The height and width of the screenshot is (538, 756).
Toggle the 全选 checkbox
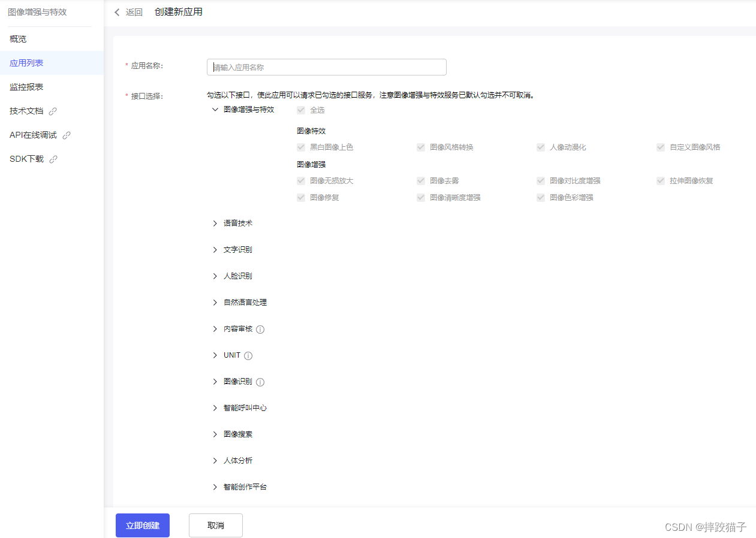tap(301, 110)
